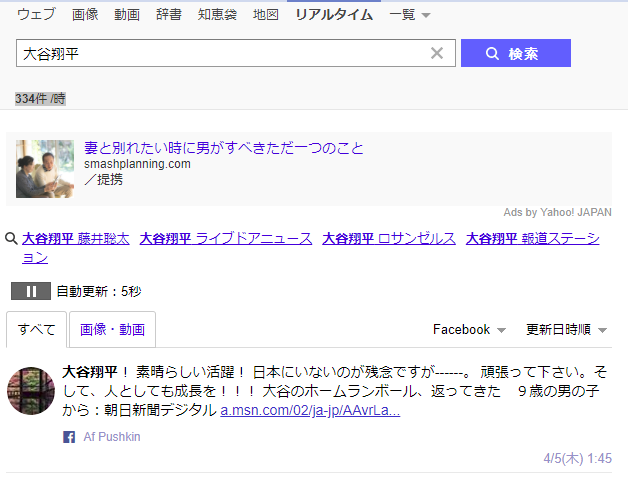This screenshot has width=628, height=478.
Task: Open the 地図 search tab
Action: click(266, 14)
